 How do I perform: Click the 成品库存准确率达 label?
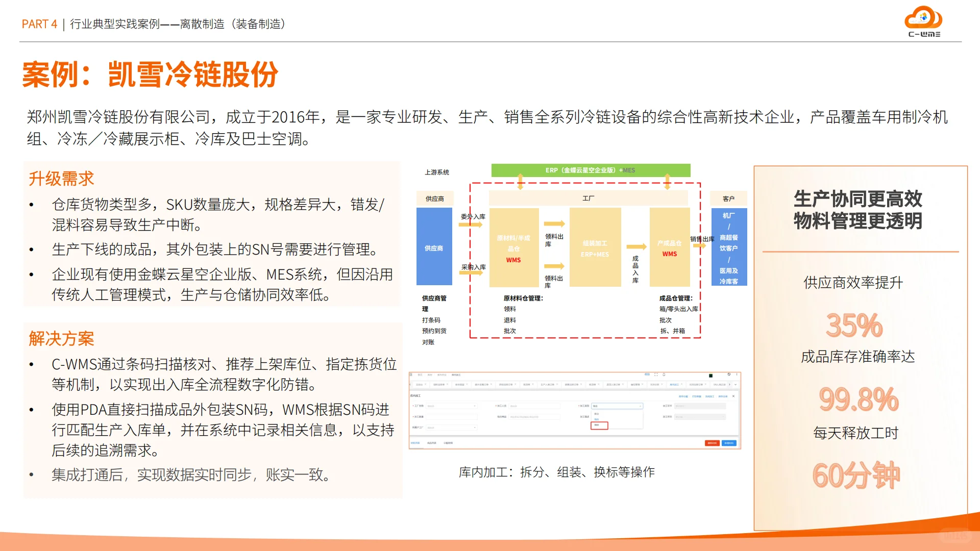tap(857, 357)
